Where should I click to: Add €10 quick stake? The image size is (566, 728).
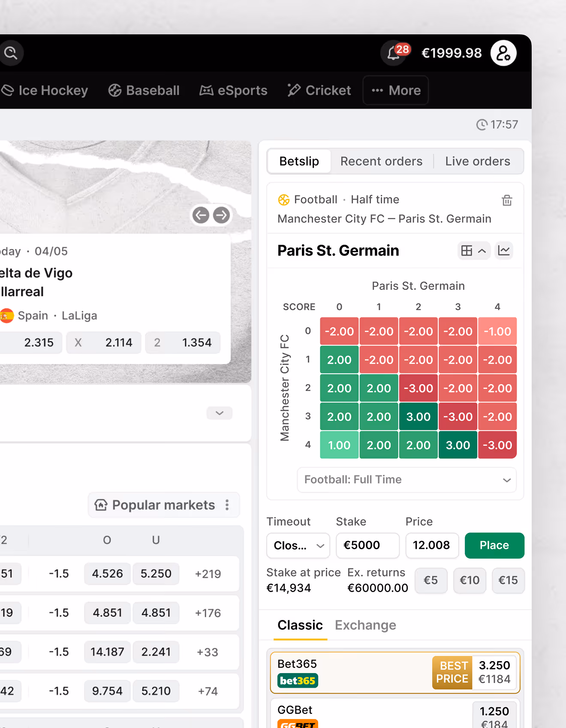pyautogui.click(x=470, y=581)
